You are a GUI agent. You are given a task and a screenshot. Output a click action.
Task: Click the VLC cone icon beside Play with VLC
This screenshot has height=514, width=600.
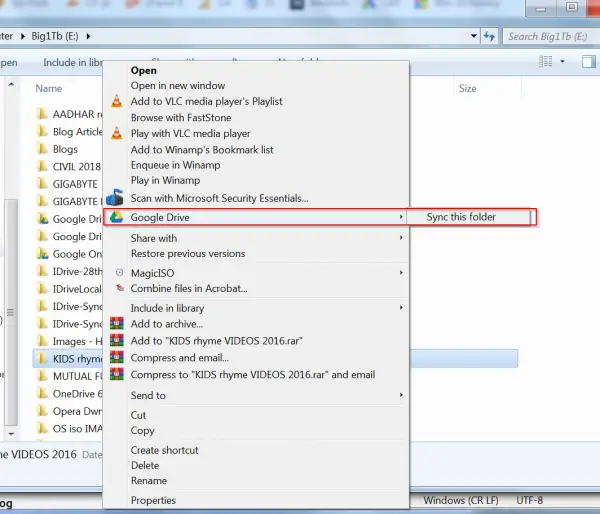point(117,133)
